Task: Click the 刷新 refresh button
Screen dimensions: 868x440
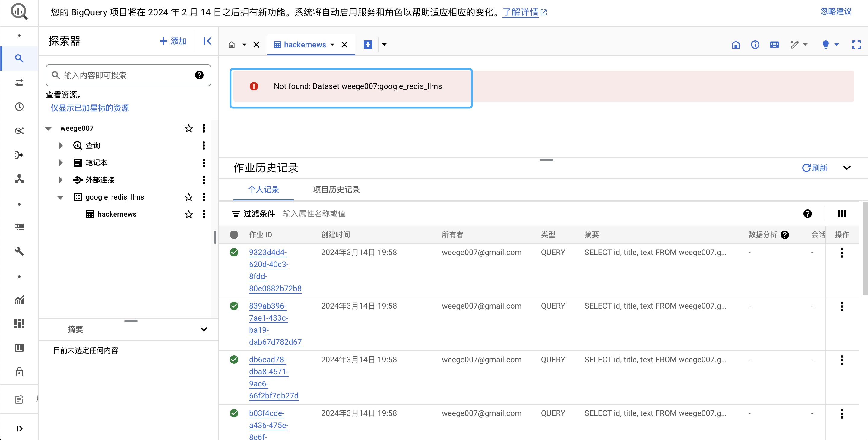Action: (814, 168)
